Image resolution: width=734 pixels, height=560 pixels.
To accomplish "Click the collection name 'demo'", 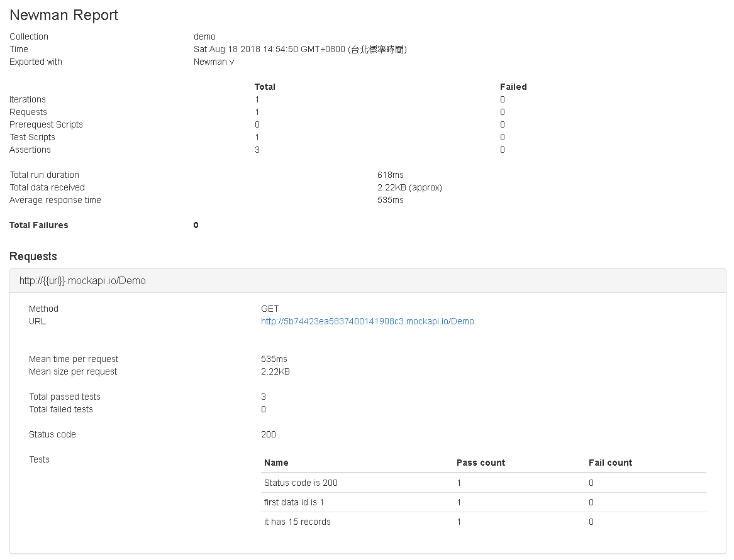I will tap(204, 36).
